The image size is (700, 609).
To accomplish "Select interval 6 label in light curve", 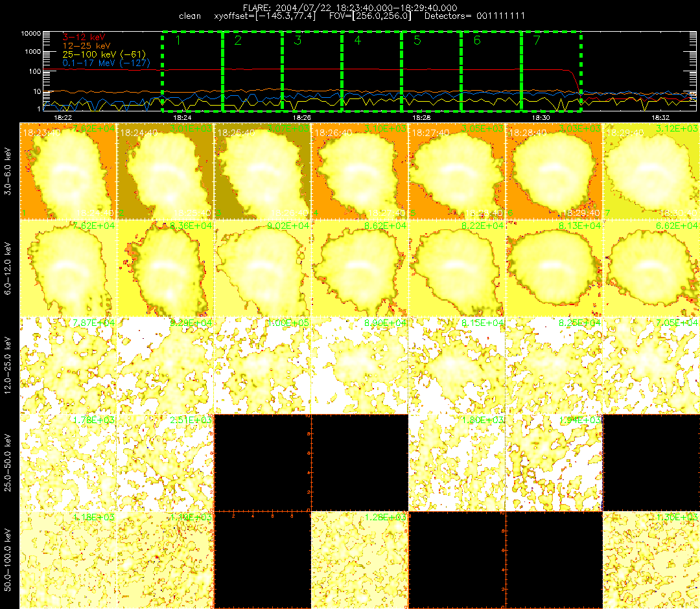I will pyautogui.click(x=477, y=41).
